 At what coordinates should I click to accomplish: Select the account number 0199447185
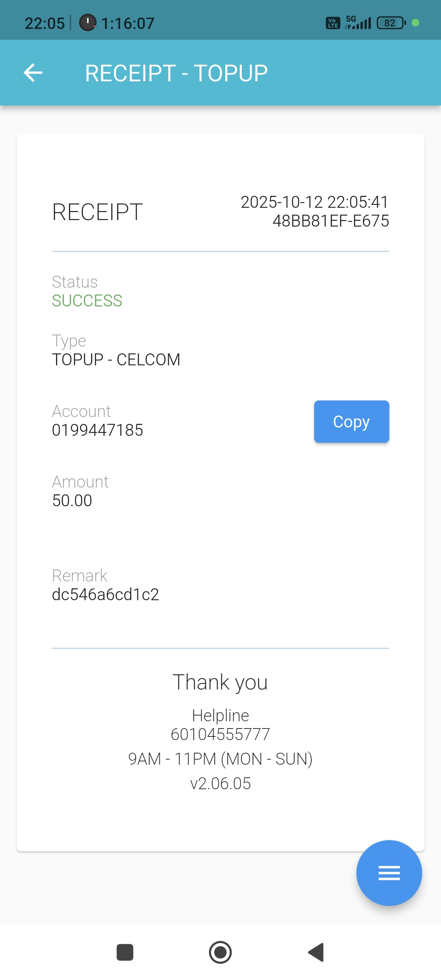pyautogui.click(x=97, y=430)
